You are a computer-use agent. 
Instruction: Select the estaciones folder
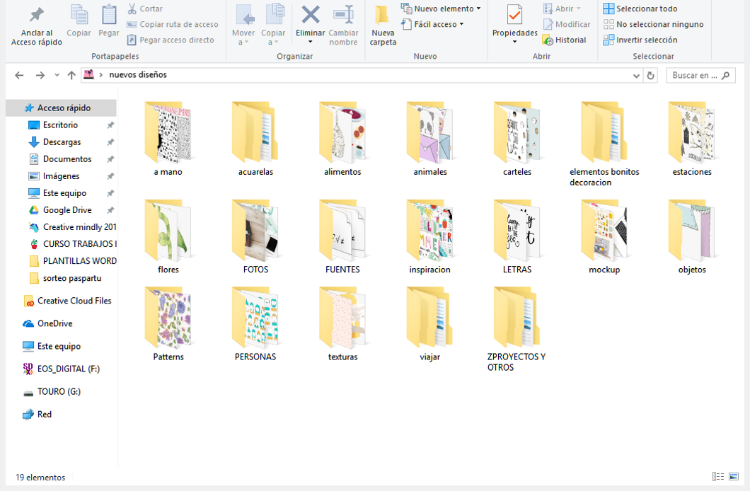692,138
